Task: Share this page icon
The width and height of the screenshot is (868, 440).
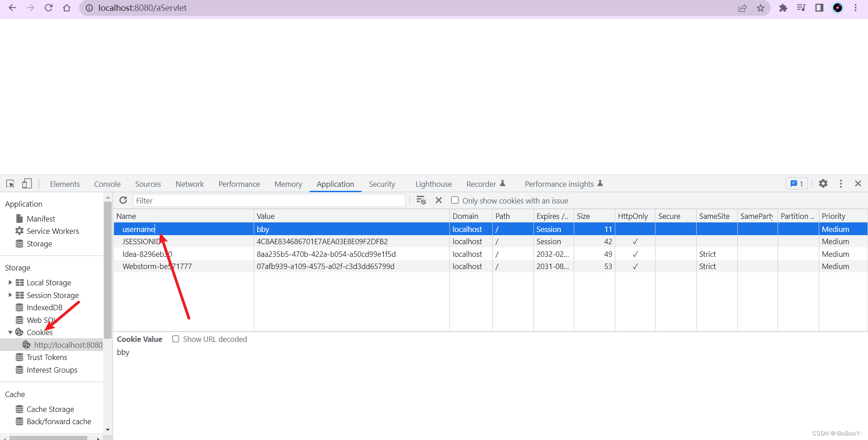Action: pos(742,8)
